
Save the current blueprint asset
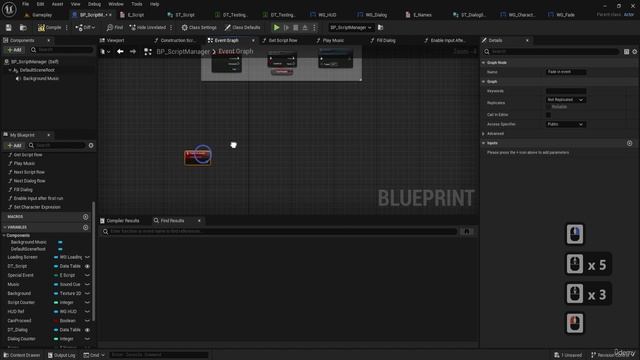pos(9,28)
